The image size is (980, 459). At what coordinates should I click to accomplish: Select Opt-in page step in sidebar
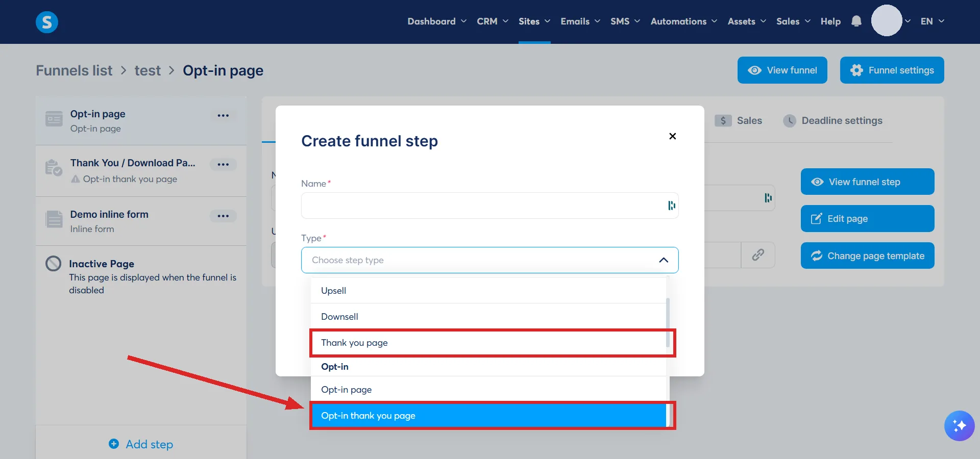141,121
